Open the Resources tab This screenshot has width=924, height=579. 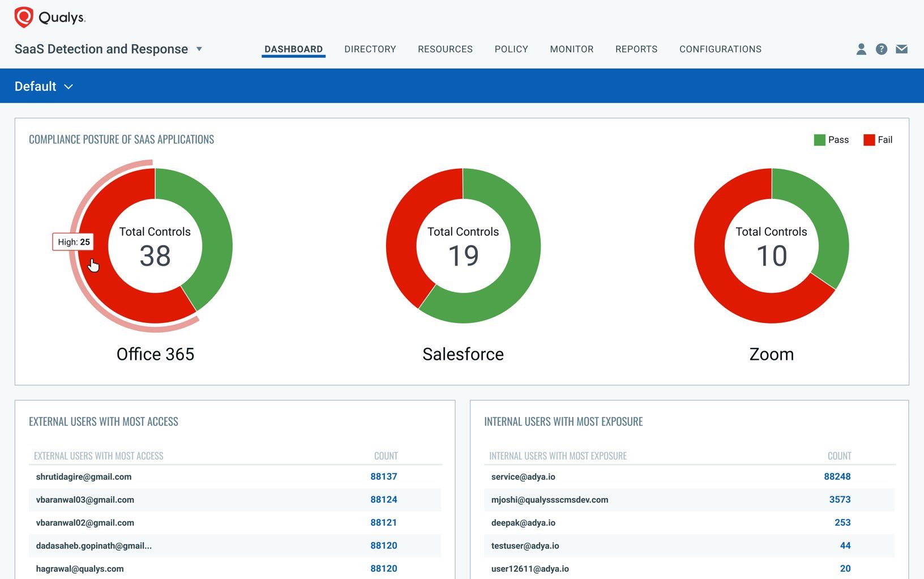point(445,49)
